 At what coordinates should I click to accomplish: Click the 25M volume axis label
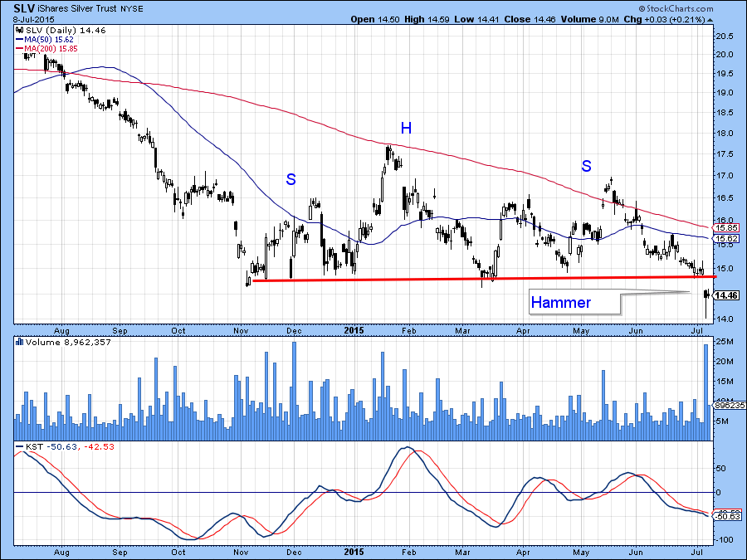[x=724, y=342]
